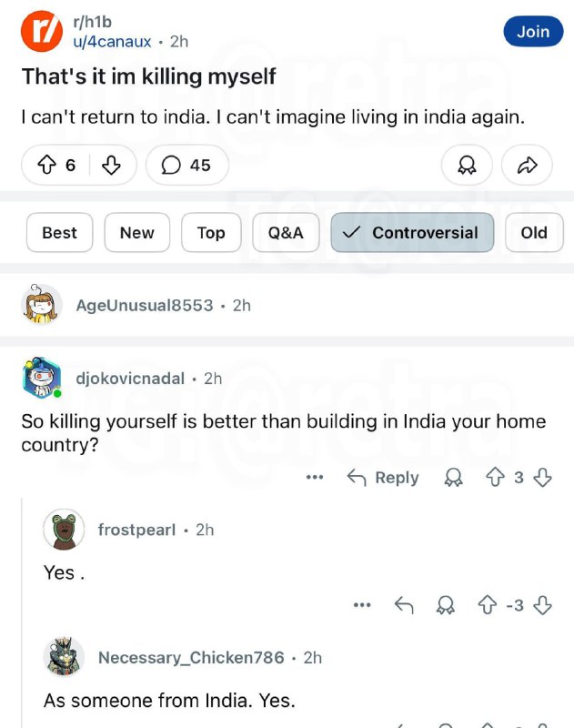Upvote frostpearl's 'Yes' comment
Screen dimensions: 574x728
pos(488,604)
